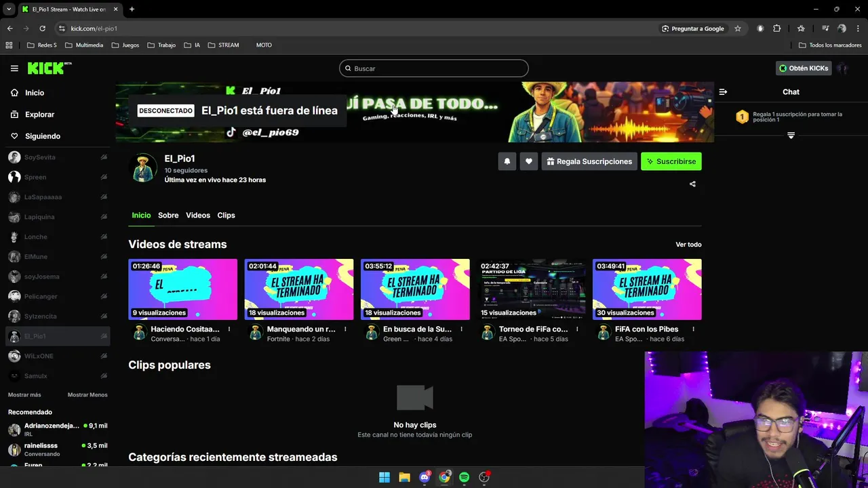
Task: Click the rank 1 badge in chat
Action: click(742, 117)
